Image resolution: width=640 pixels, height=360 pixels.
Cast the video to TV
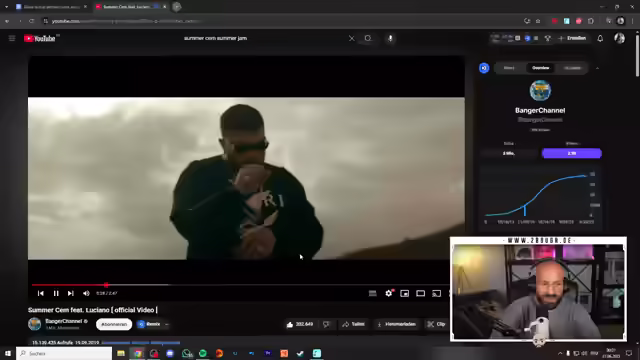pos(436,293)
